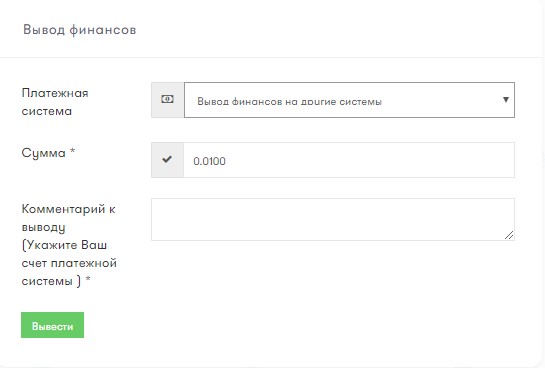Focus the Сумма amount input field

click(349, 160)
